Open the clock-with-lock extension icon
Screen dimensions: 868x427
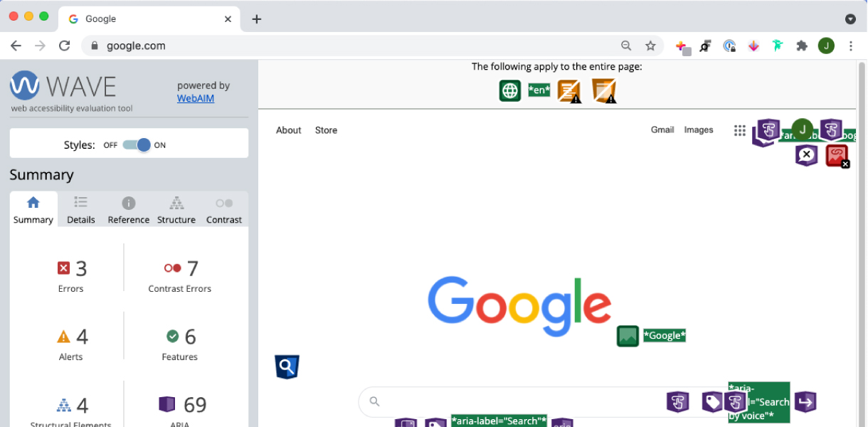(x=729, y=46)
